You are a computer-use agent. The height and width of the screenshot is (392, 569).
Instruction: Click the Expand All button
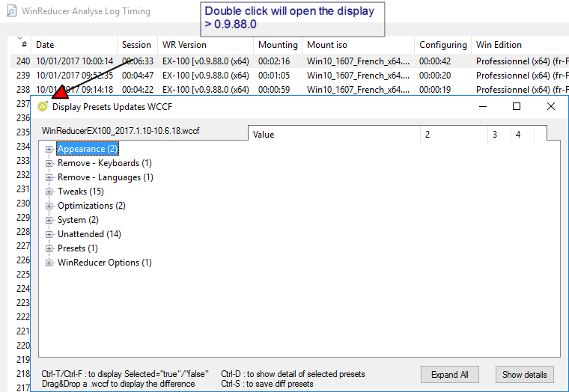[x=450, y=375]
